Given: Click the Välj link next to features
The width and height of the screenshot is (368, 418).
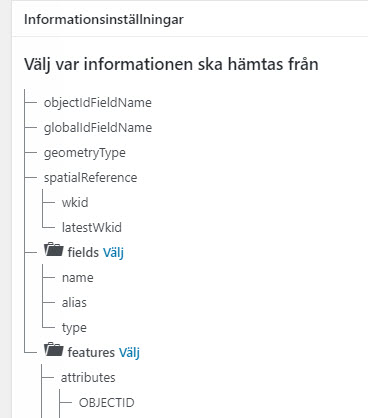Looking at the screenshot, I should pos(129,353).
